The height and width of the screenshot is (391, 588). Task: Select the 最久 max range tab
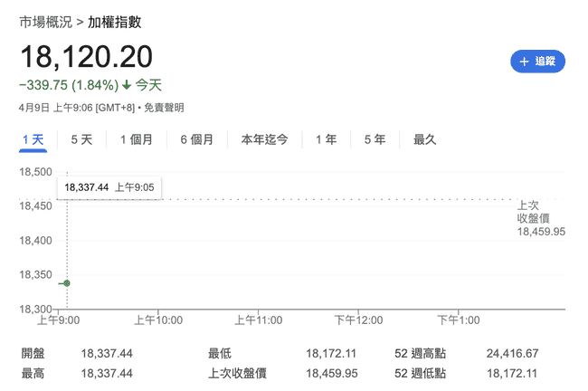(425, 140)
